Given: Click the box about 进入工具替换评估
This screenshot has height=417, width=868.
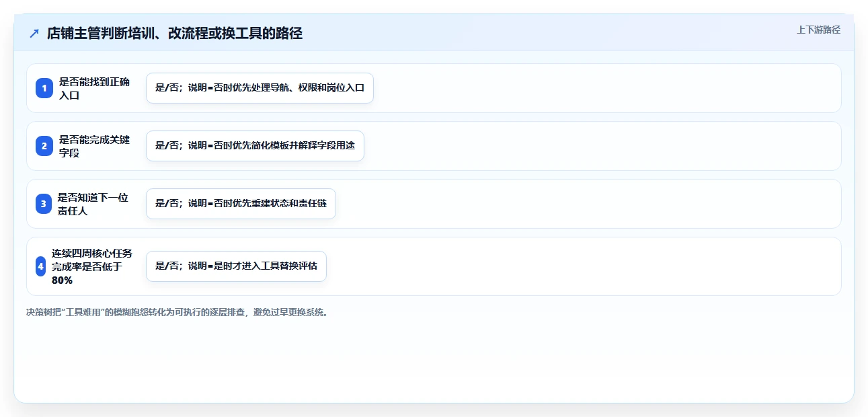Looking at the screenshot, I should [236, 266].
